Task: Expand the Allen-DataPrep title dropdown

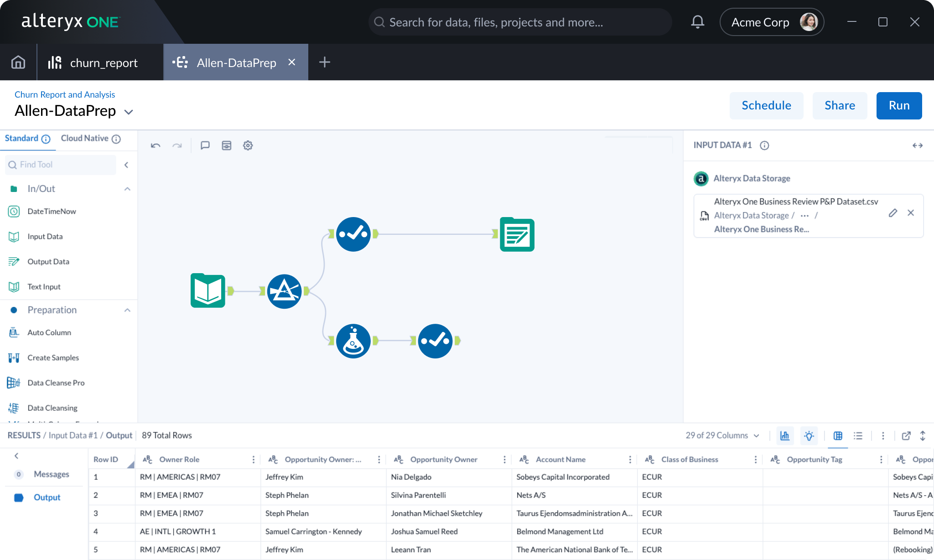Action: 129,112
